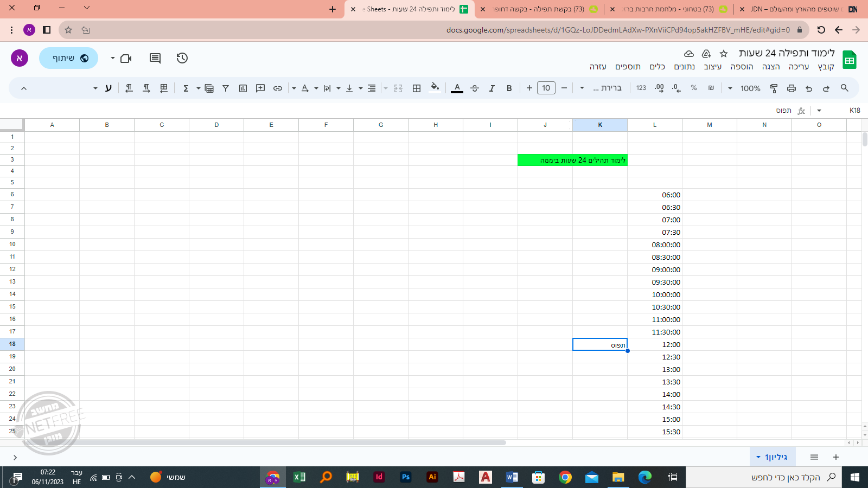868x488 pixels.
Task: Toggle the browser side panel
Action: 47,30
